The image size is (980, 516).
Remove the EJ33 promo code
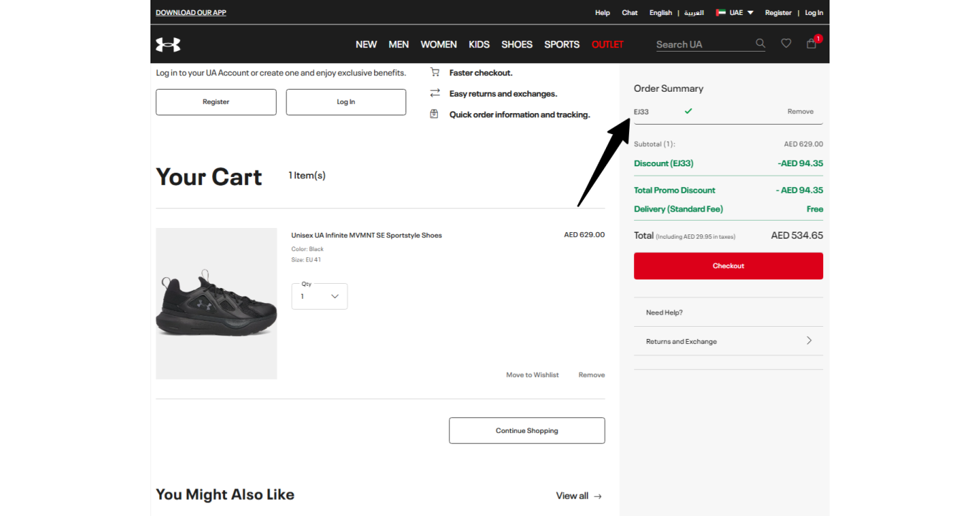tap(800, 111)
